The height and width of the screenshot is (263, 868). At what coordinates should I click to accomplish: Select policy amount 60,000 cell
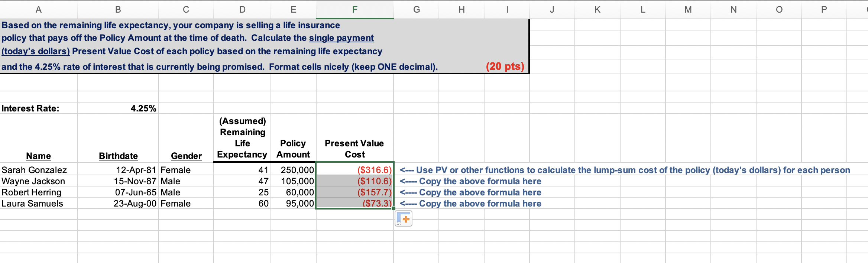(x=294, y=192)
